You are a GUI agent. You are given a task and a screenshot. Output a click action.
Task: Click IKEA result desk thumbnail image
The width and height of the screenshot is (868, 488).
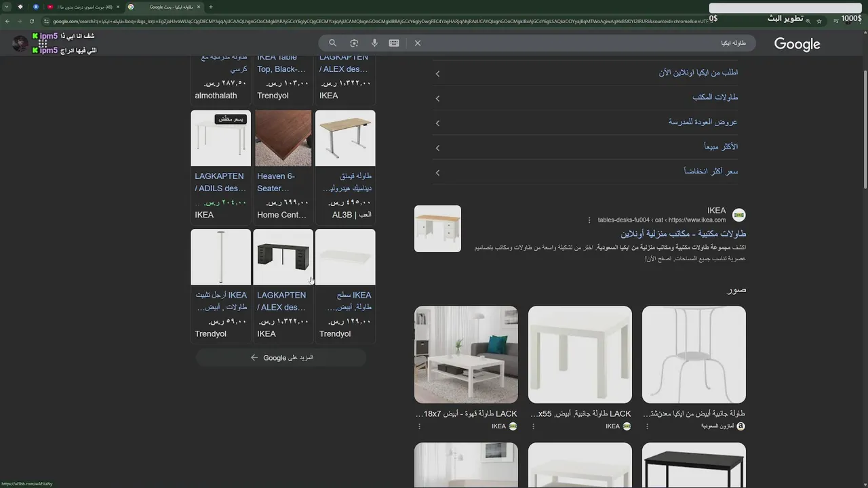coord(437,229)
